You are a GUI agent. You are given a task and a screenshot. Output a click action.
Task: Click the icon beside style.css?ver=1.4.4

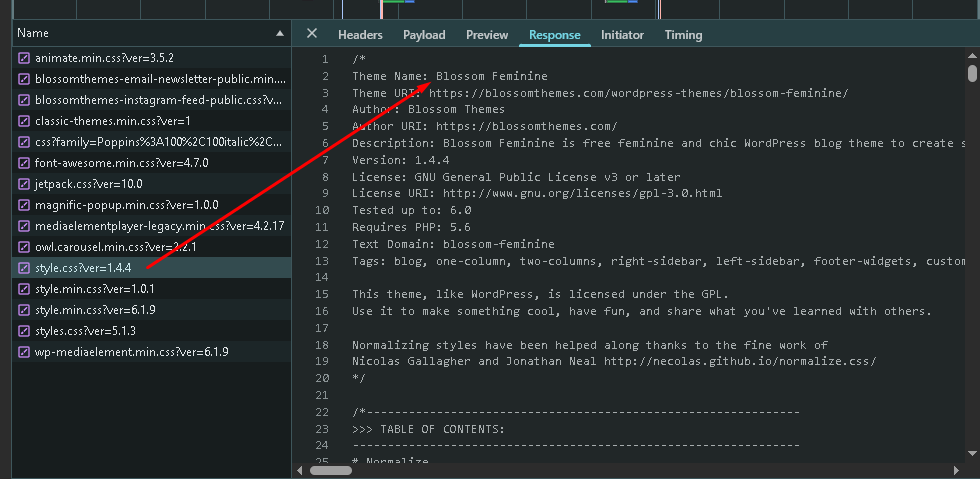point(24,268)
